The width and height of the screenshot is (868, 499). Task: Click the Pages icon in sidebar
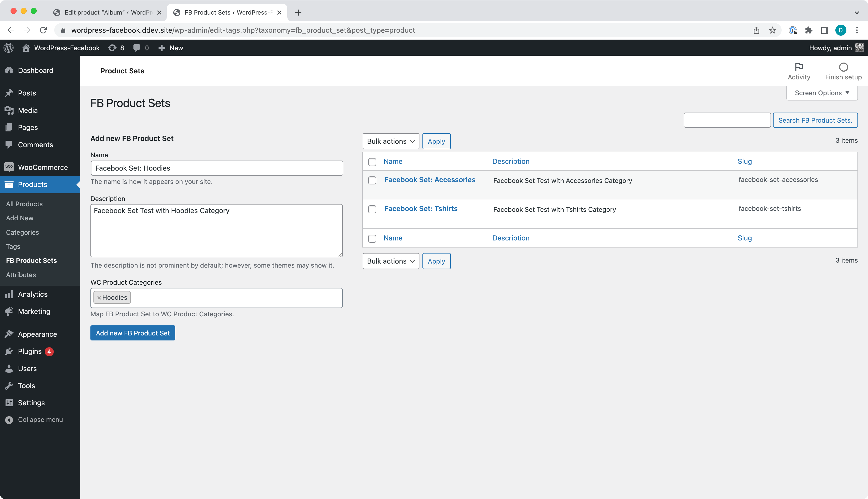(x=9, y=127)
